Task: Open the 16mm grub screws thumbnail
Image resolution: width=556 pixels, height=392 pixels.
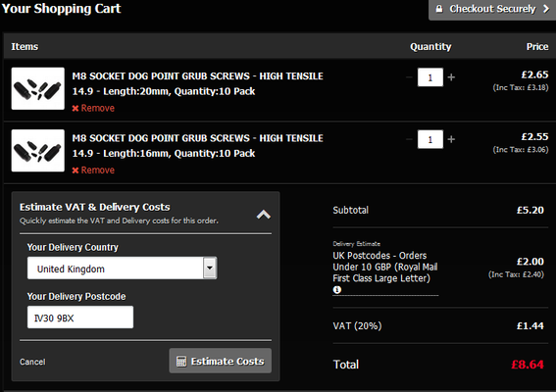Action: tap(38, 151)
